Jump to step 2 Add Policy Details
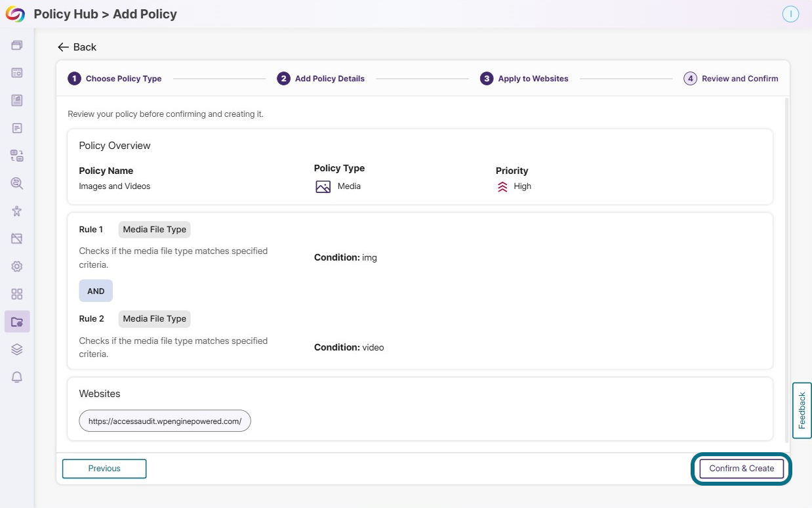The image size is (812, 508). tap(321, 79)
